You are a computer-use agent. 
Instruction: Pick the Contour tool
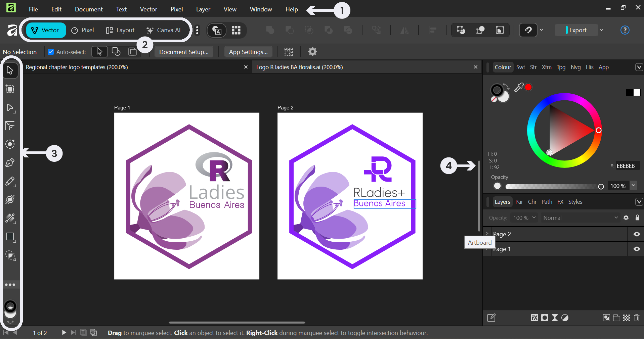pos(10,144)
